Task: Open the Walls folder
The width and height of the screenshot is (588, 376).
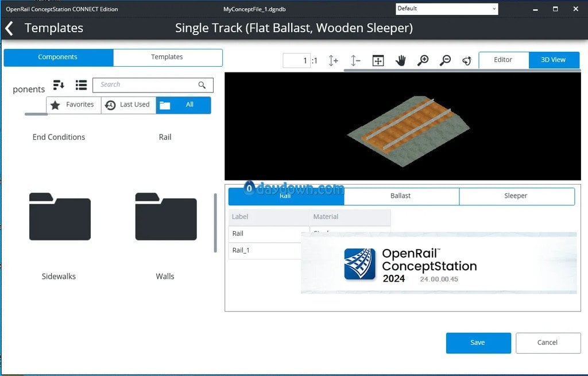Action: (x=166, y=216)
